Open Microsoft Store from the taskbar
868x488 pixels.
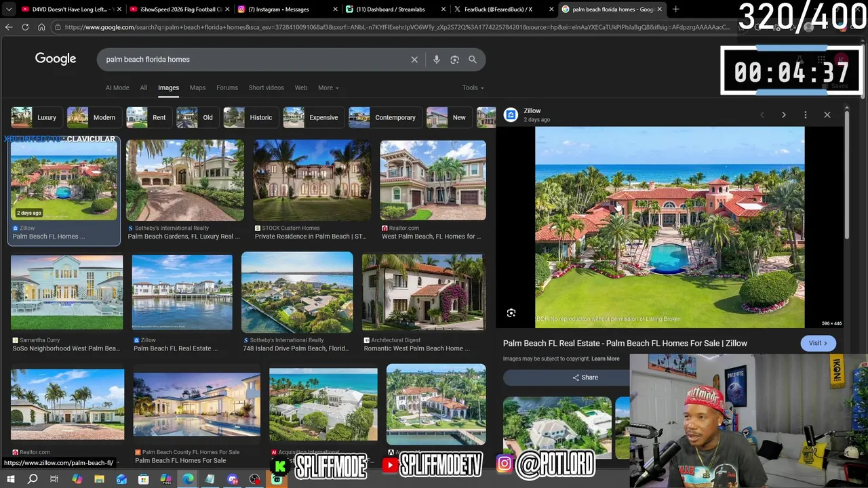(143, 479)
